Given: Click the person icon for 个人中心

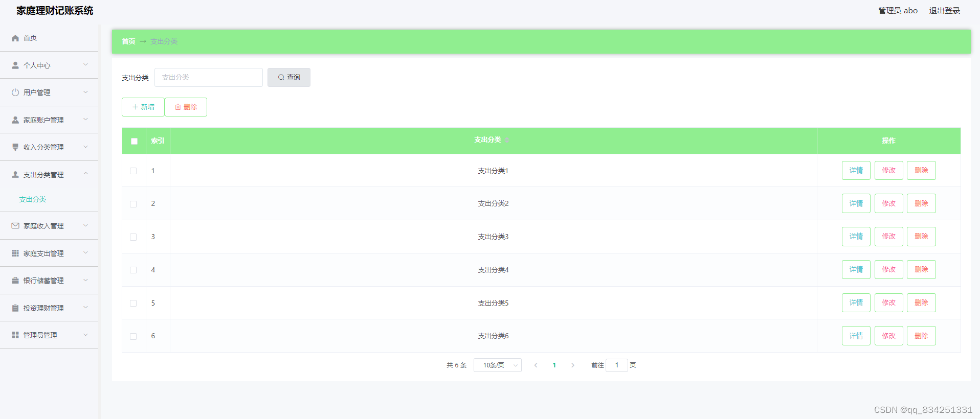Looking at the screenshot, I should point(15,65).
